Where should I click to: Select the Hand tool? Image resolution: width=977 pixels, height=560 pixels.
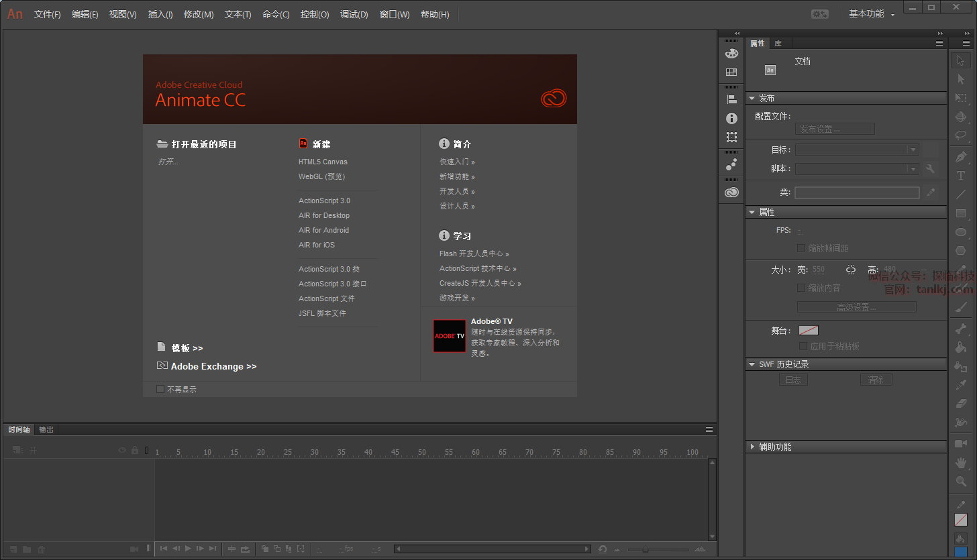[x=961, y=463]
